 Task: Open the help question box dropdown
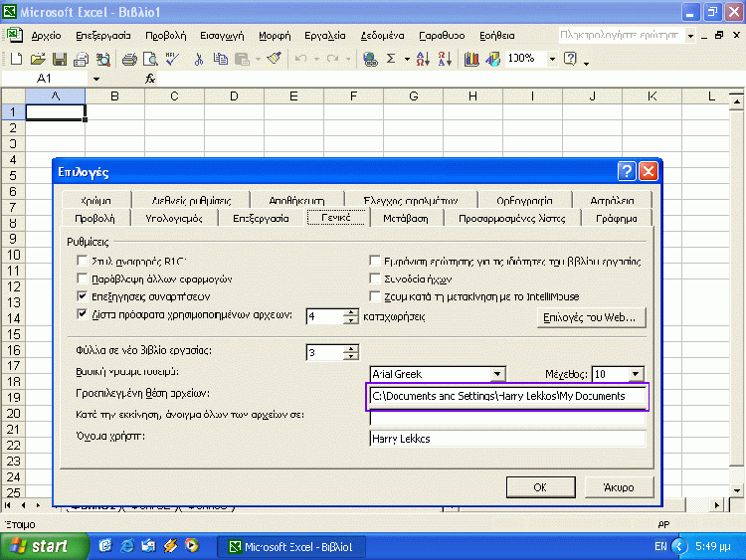coord(690,36)
